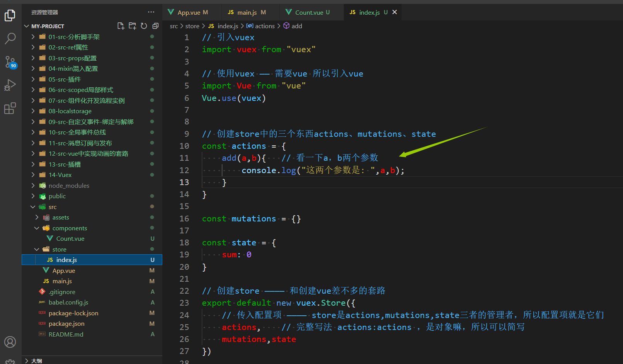Collapse the src folder

[x=33, y=207]
